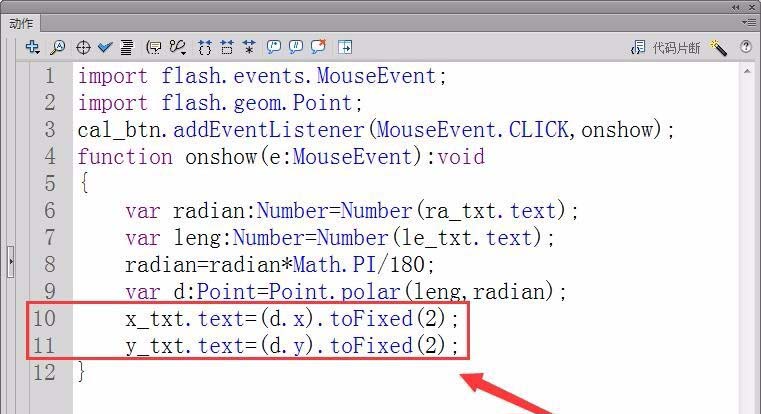
Task: Toggle the show/hide toolbox icon
Action: (345, 47)
